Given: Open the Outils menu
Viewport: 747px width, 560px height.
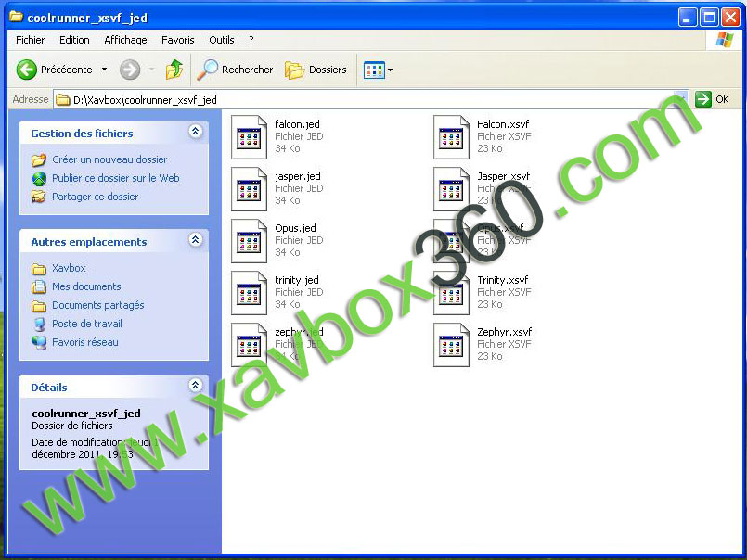Looking at the screenshot, I should click(222, 40).
